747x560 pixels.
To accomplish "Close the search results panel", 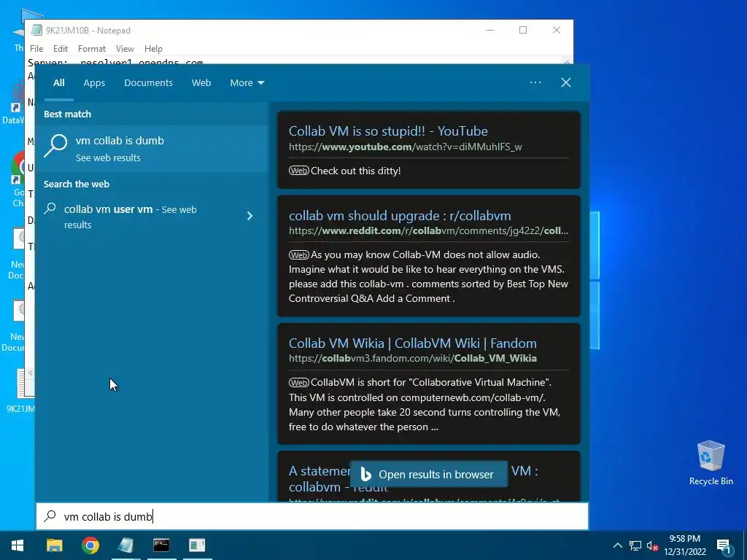I will coord(566,82).
